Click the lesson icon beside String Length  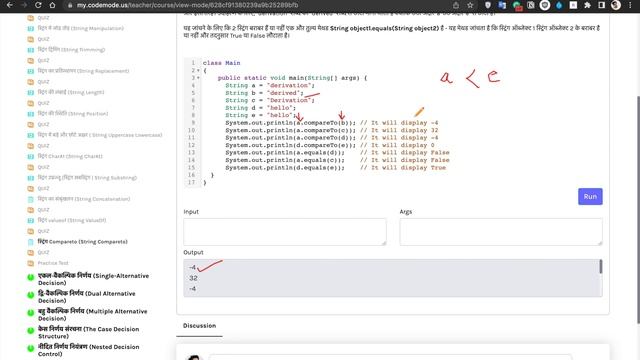(x=31, y=92)
